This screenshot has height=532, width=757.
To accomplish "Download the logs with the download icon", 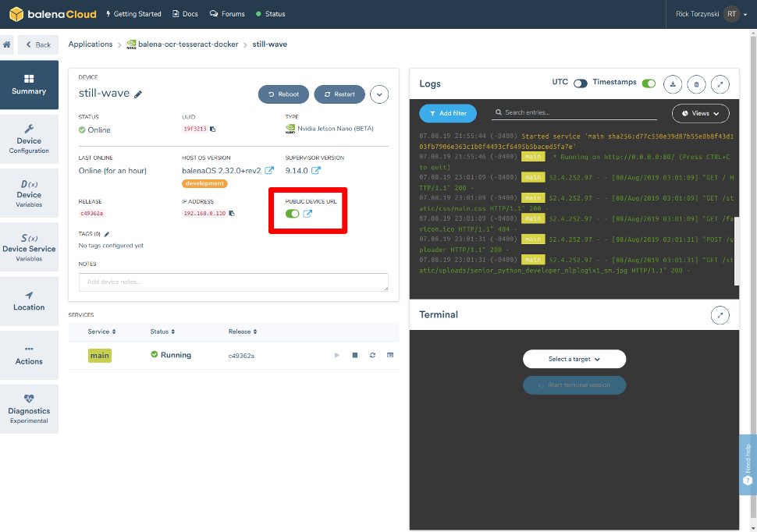I will 673,84.
